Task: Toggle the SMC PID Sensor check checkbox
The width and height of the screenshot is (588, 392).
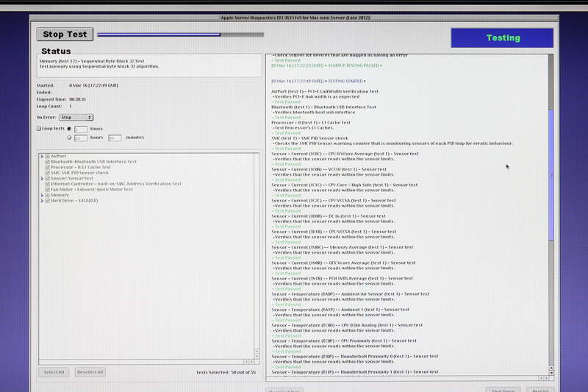Action: pyautogui.click(x=48, y=173)
